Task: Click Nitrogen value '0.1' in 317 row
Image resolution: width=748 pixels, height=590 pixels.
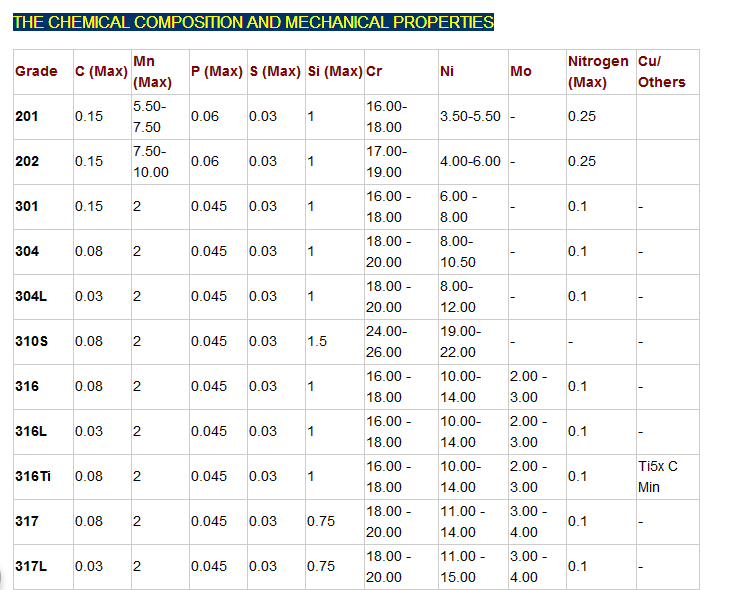Action: [577, 521]
